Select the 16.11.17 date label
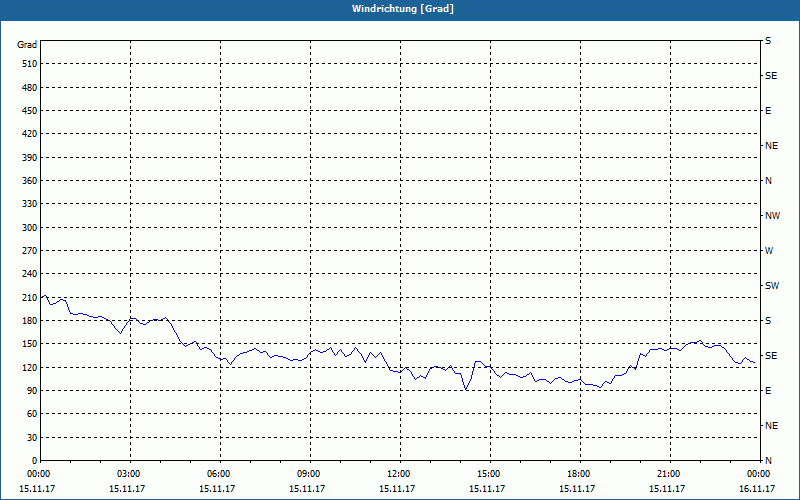Viewport: 800px width, 500px height. point(757,488)
